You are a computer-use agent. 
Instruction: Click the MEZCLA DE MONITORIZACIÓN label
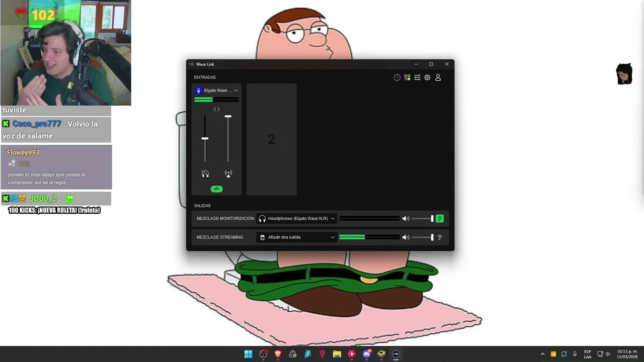click(225, 219)
